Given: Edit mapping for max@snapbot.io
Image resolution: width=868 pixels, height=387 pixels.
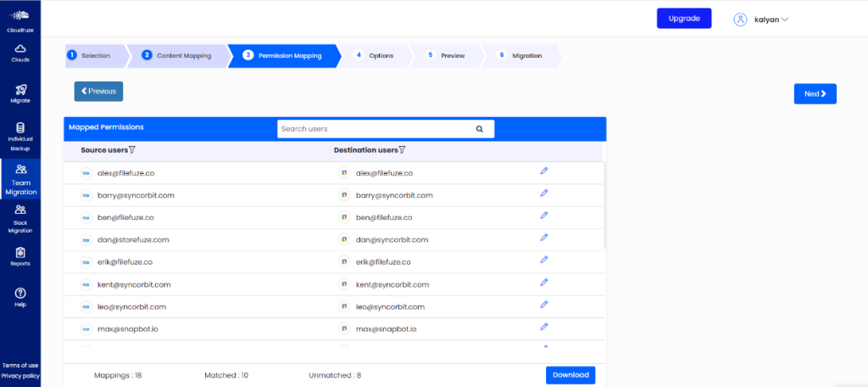Looking at the screenshot, I should click(x=543, y=326).
